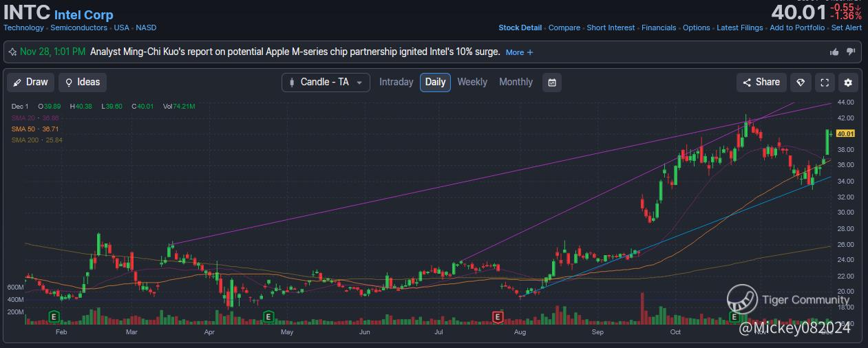Screen dimensions: 868x348
Task: Select the Daily timeframe
Action: (436, 83)
